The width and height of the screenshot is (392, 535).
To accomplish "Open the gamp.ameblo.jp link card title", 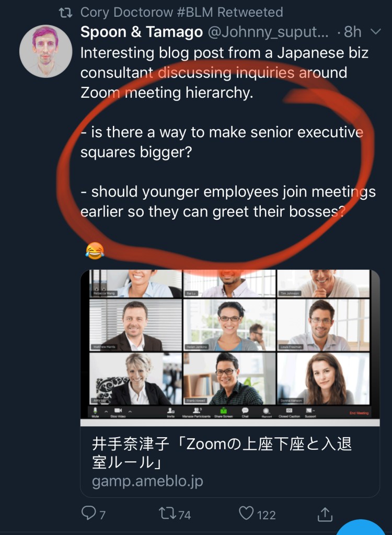I will pyautogui.click(x=222, y=453).
